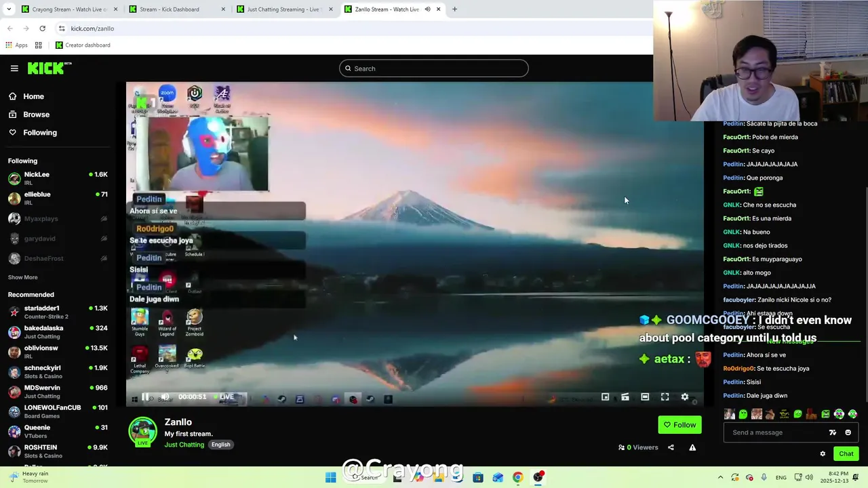Open chat settings gear
868x488 pixels.
(823, 454)
